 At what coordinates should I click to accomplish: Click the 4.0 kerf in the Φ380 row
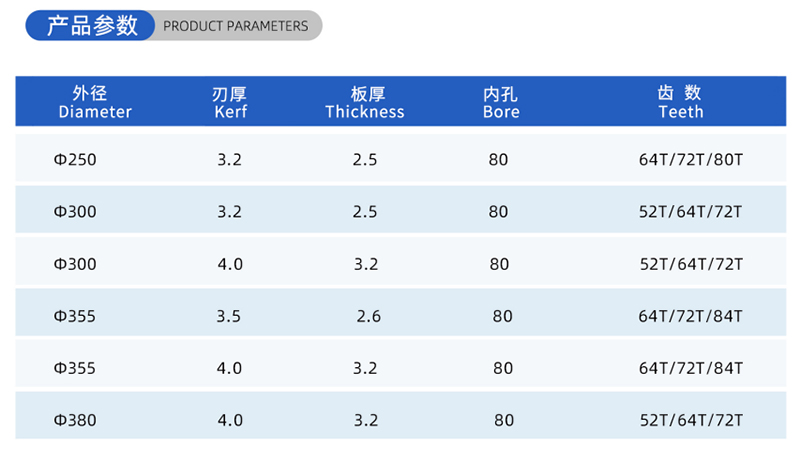point(230,420)
